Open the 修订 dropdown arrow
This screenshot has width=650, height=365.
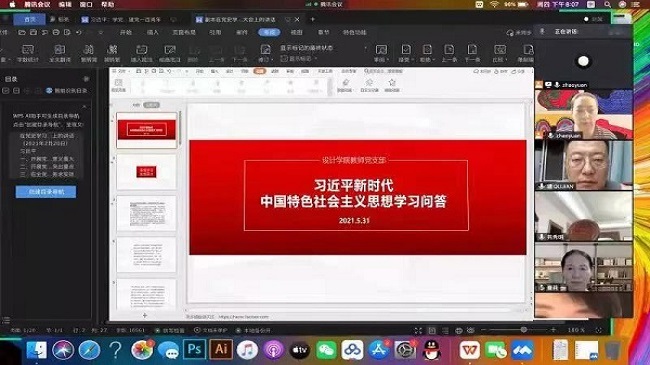coord(271,60)
